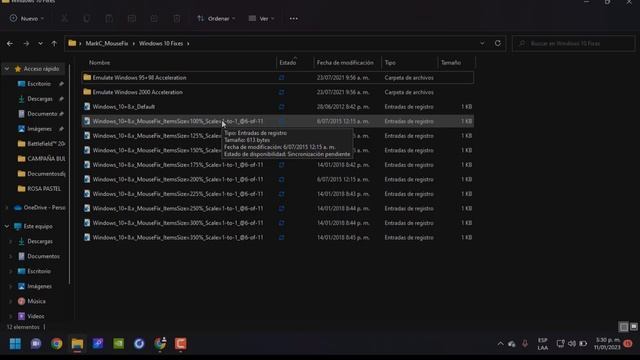Select the ItemsSize=100% MouseFix registry file
Image resolution: width=640 pixels, height=360 pixels.
pos(278,121)
